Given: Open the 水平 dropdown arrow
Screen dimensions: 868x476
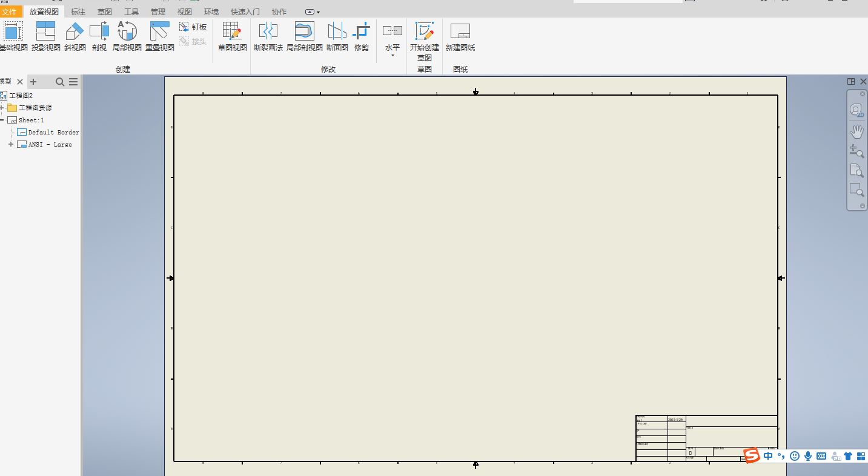Looking at the screenshot, I should coord(393,56).
